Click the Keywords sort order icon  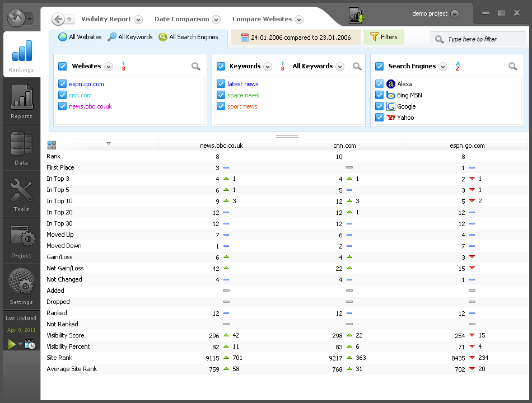click(x=282, y=66)
